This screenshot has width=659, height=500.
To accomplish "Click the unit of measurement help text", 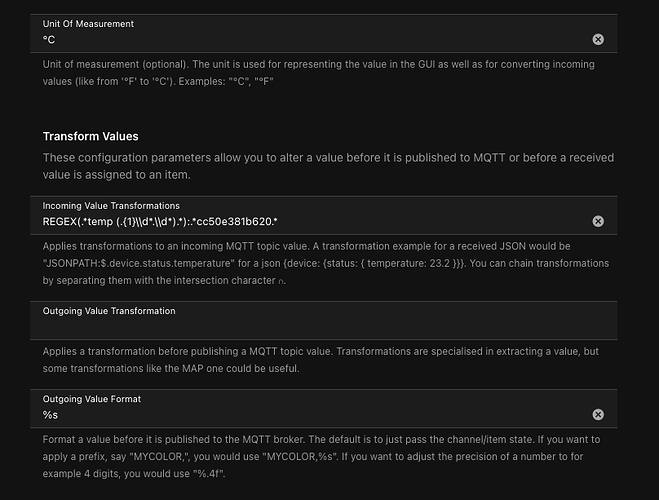I will (318, 72).
